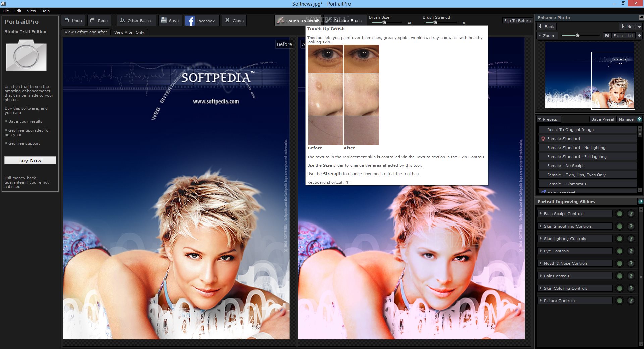Screen dimensions: 644x349
Task: Open Manage presets
Action: pos(626,119)
